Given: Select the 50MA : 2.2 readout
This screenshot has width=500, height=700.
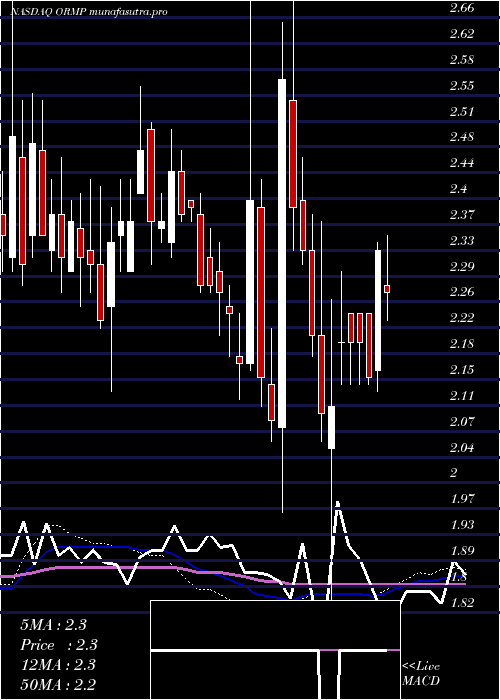Looking at the screenshot, I should coord(58,684).
